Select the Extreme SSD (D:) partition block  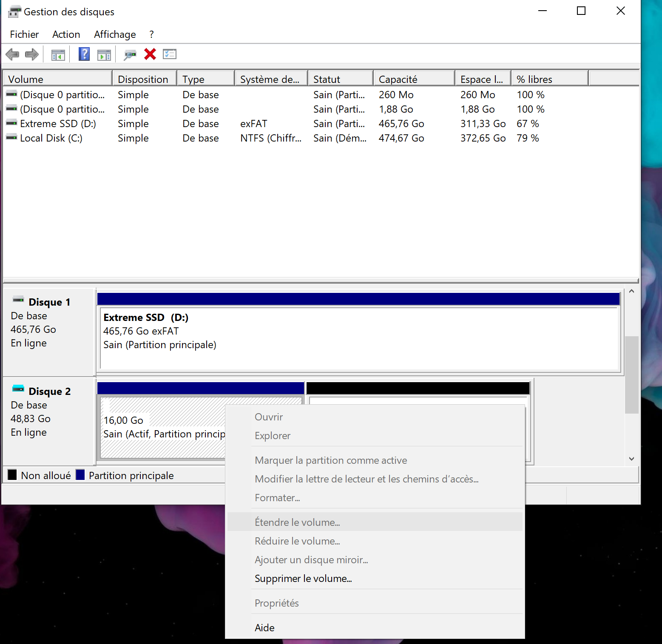359,332
